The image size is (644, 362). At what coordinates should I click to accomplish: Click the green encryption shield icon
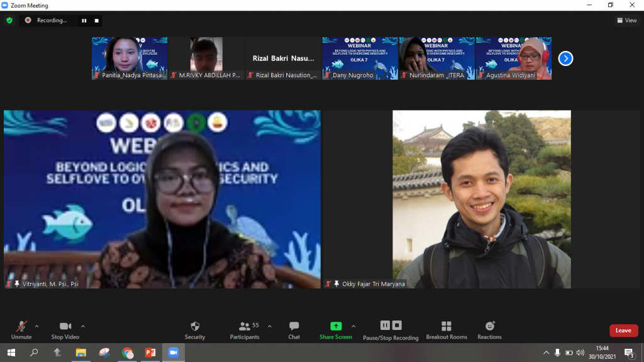pyautogui.click(x=9, y=20)
